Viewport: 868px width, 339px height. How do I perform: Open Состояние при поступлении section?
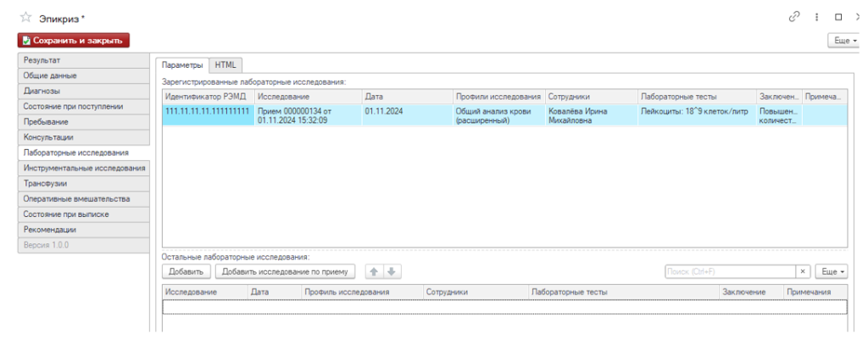click(x=84, y=106)
